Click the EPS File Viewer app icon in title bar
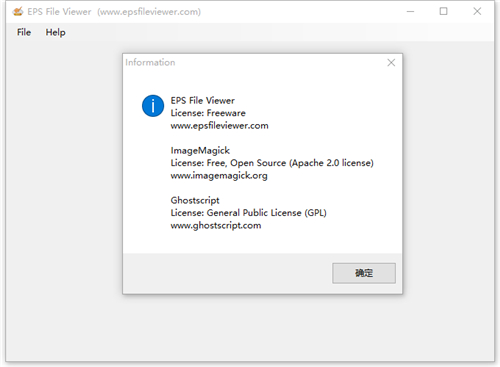Image resolution: width=500 pixels, height=367 pixels. (x=18, y=12)
